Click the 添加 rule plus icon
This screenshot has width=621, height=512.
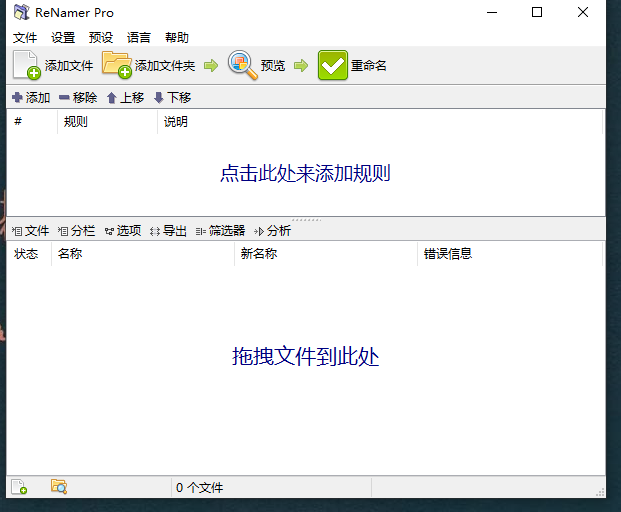pos(17,97)
